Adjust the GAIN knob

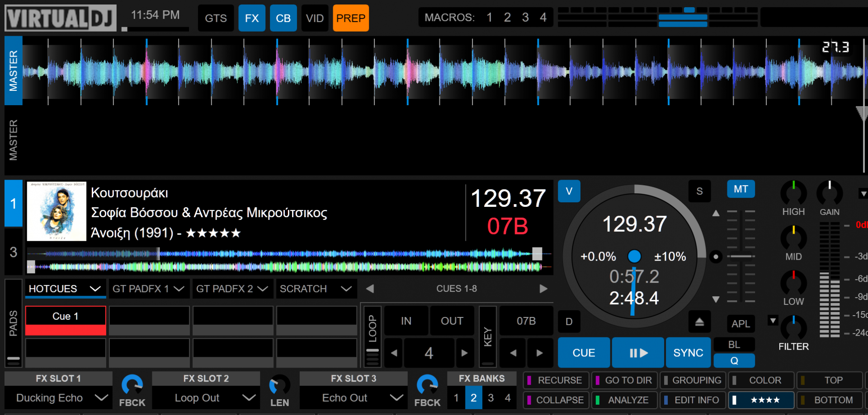point(830,194)
